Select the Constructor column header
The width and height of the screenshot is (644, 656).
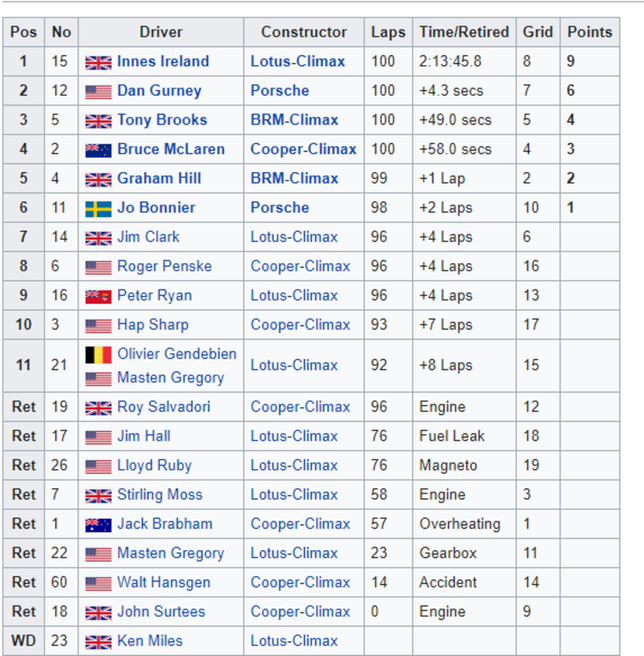point(304,32)
